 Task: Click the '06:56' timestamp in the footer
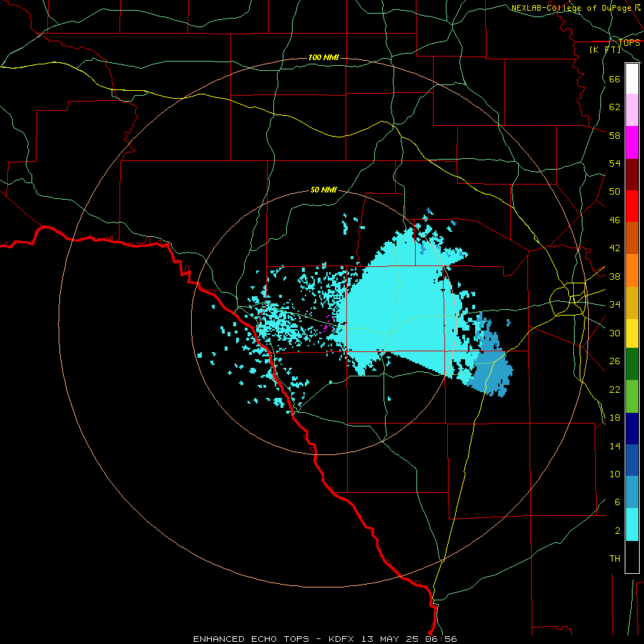[x=442, y=639]
